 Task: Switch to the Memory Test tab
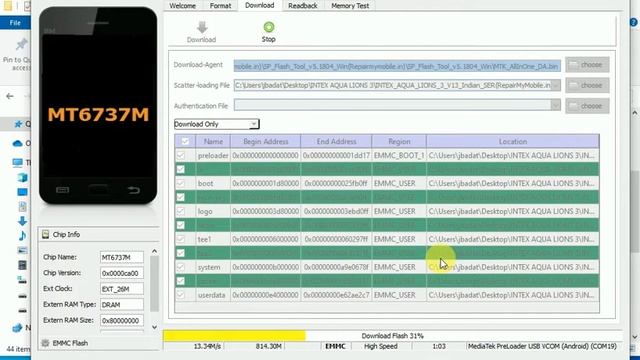tap(350, 6)
